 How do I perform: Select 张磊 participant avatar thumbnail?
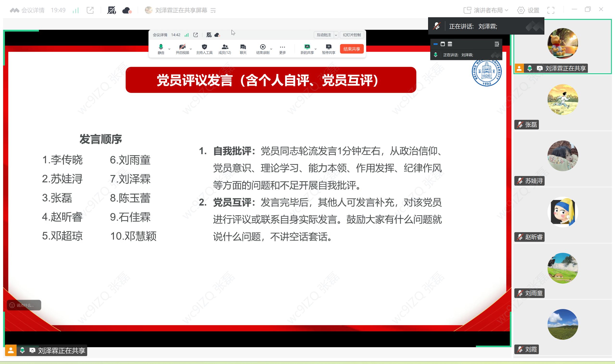[x=562, y=99]
